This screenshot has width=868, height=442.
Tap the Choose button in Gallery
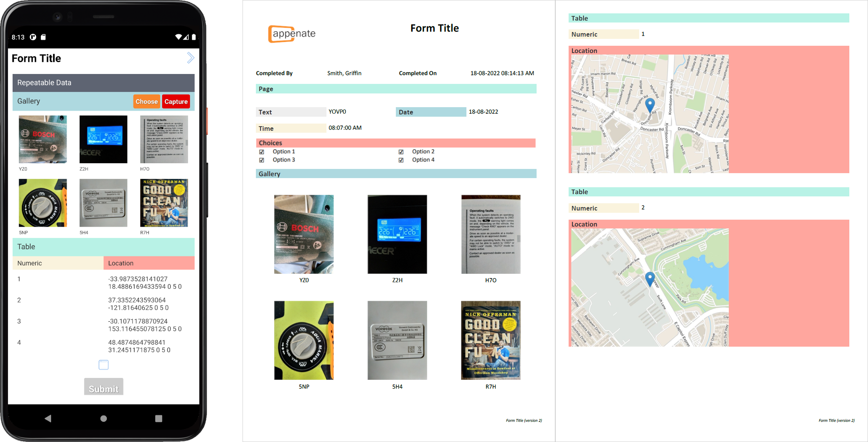pos(146,101)
